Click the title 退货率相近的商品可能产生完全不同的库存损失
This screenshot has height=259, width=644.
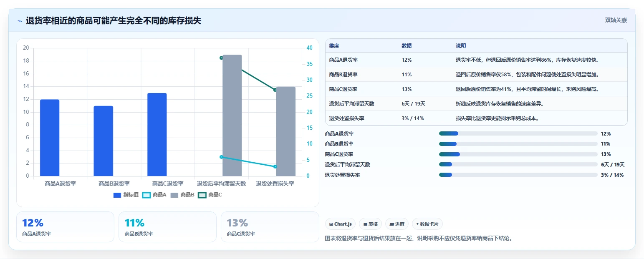tap(114, 21)
